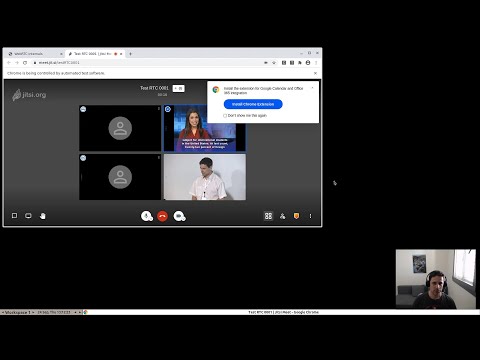Close the webRTC internals tab
This screenshot has height=360, width=480.
[61, 54]
